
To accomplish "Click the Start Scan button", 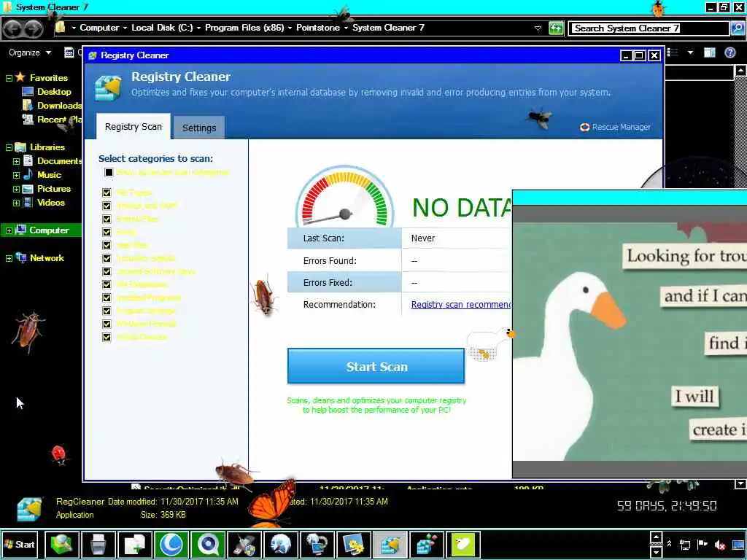I will 376,366.
